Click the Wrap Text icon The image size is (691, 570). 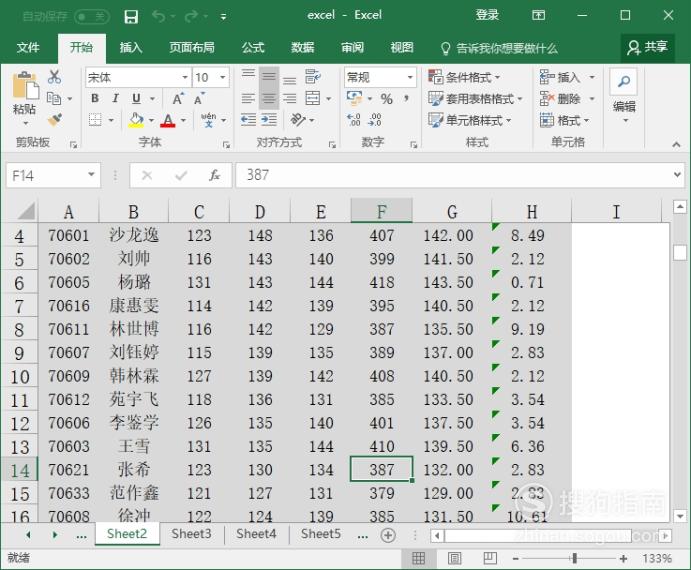313,77
